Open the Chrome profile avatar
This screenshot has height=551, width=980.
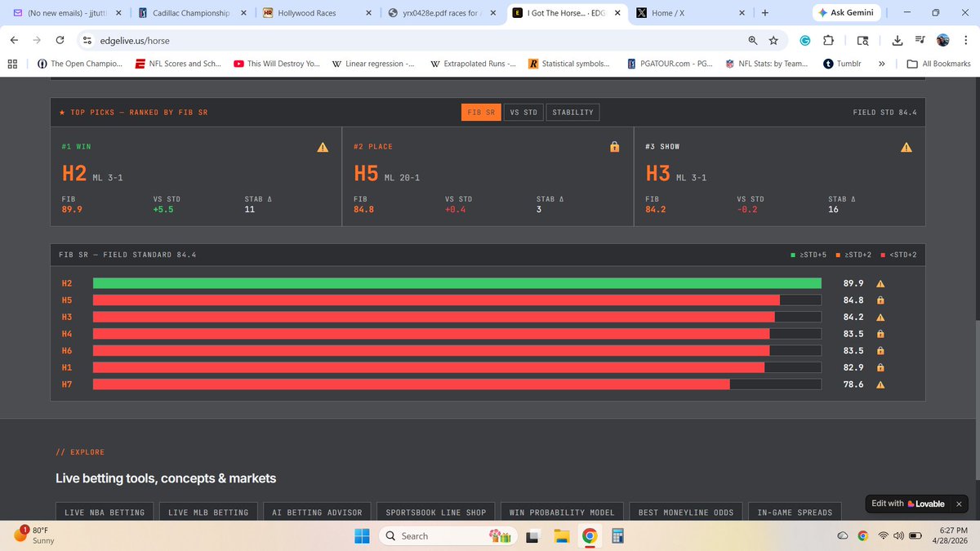click(943, 40)
